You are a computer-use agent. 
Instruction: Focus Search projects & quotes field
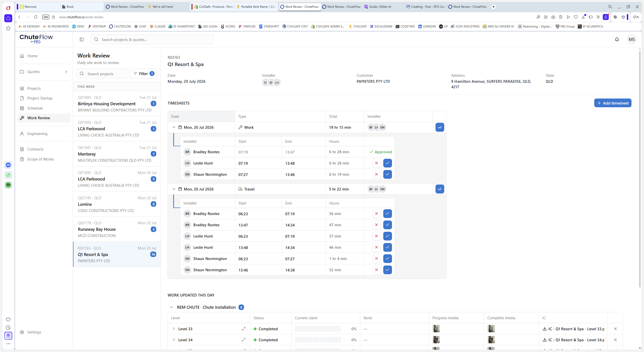tap(152, 39)
